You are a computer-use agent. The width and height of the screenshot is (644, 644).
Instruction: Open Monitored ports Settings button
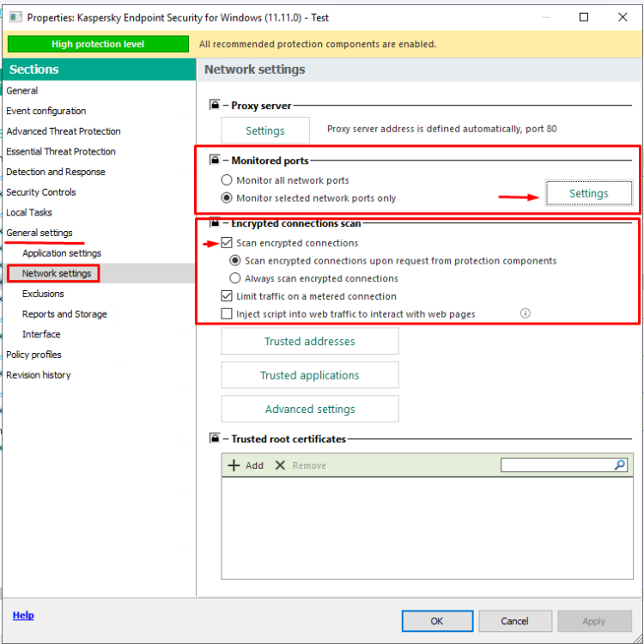588,193
